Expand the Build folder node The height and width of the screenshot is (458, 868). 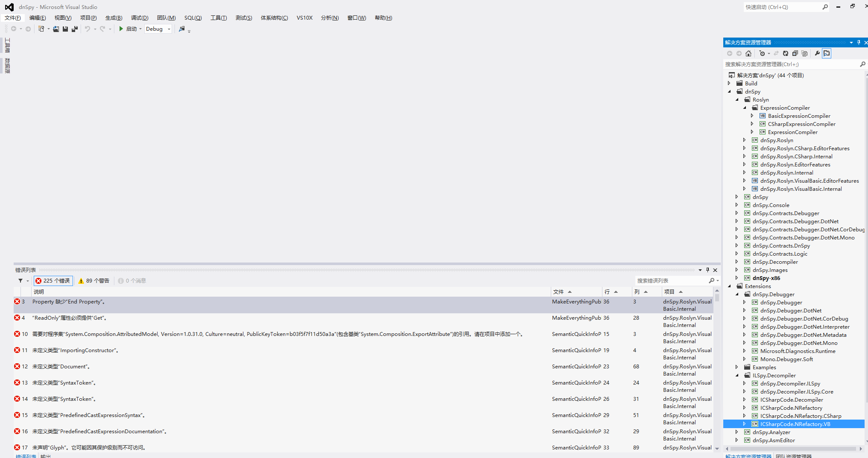click(729, 83)
